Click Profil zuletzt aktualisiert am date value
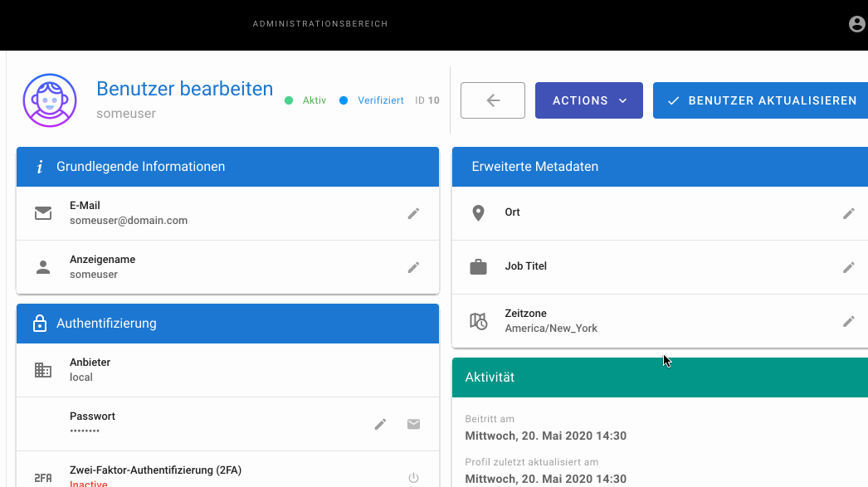This screenshot has width=868, height=487. coord(546,479)
